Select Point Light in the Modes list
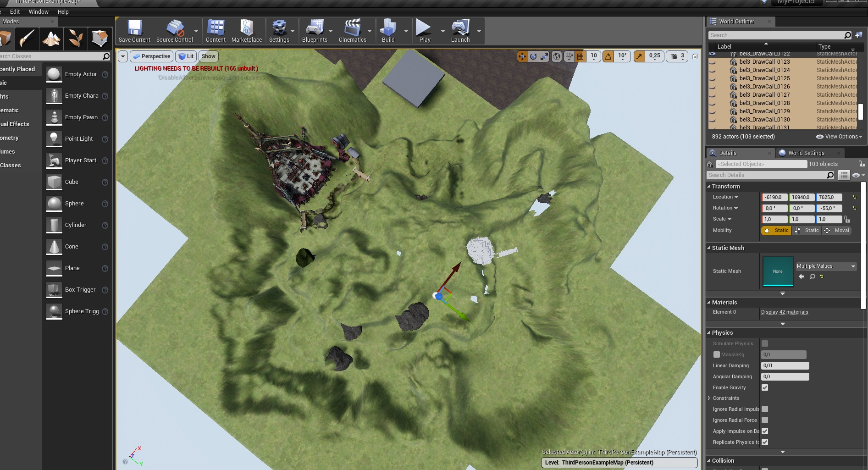This screenshot has width=868, height=470. 79,139
